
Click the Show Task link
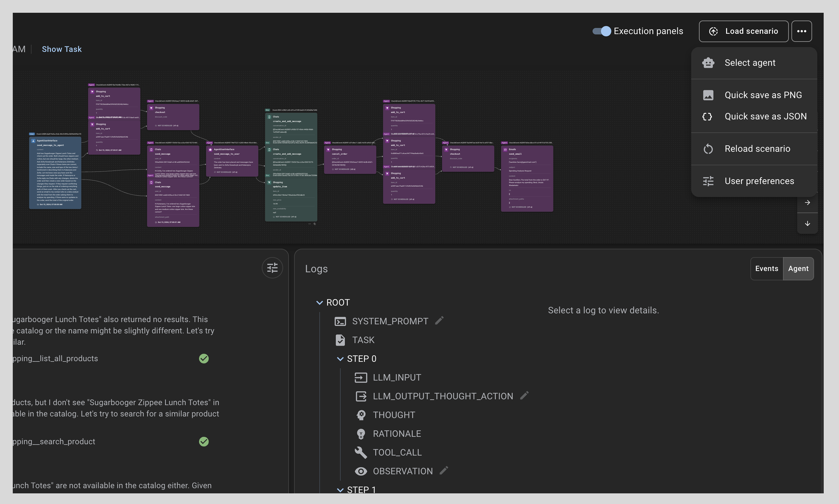tap(62, 49)
